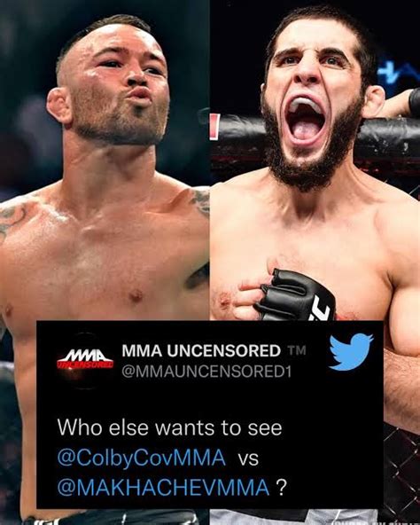Click the question mark ending the tweet
This screenshot has height=525, width=420.
point(282,488)
